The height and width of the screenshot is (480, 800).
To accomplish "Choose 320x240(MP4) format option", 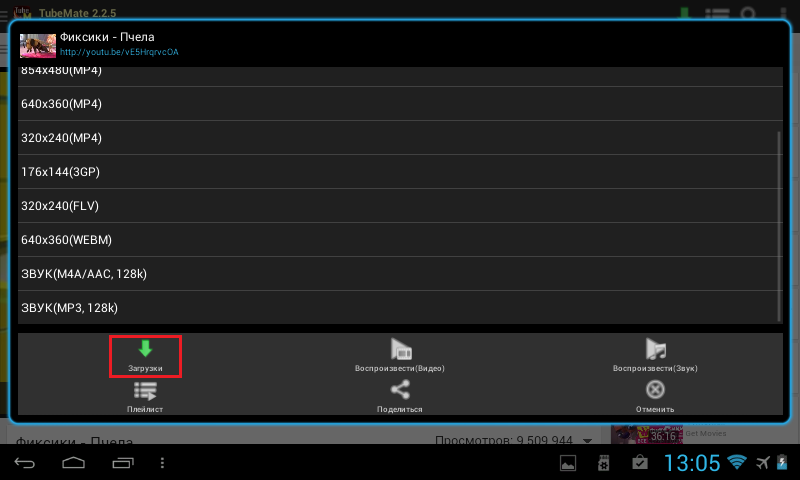I will click(398, 138).
